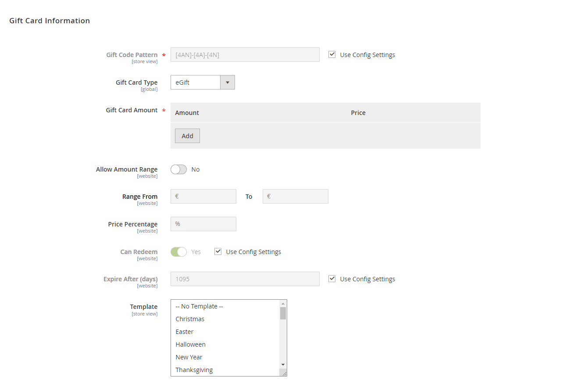Choose the No Template option
The image size is (588, 380).
click(199, 306)
